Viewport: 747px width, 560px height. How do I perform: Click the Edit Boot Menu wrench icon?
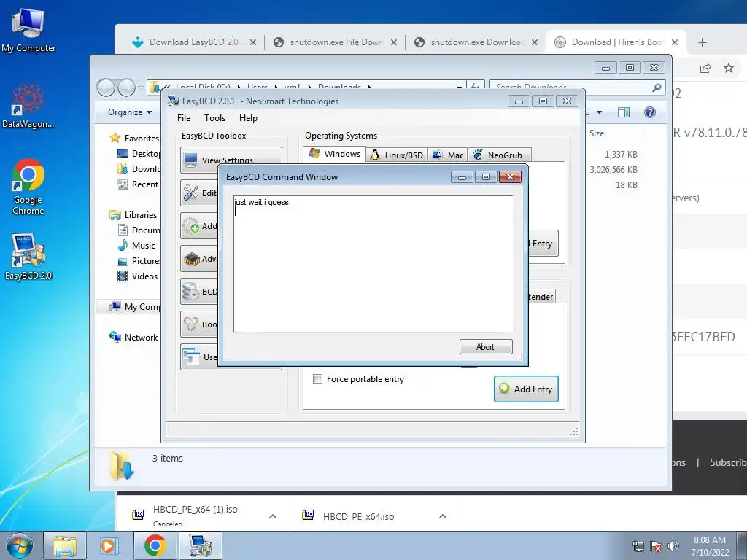point(191,192)
